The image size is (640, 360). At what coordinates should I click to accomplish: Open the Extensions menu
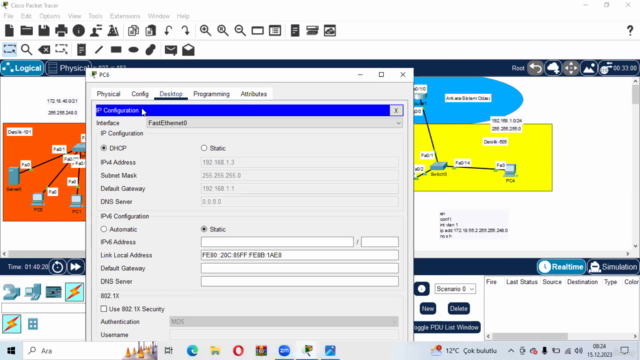point(125,16)
